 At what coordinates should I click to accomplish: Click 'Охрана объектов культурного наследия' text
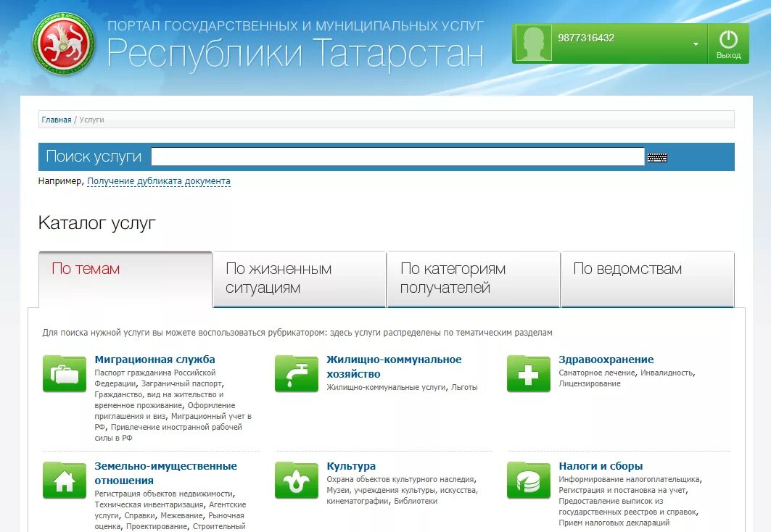[401, 479]
